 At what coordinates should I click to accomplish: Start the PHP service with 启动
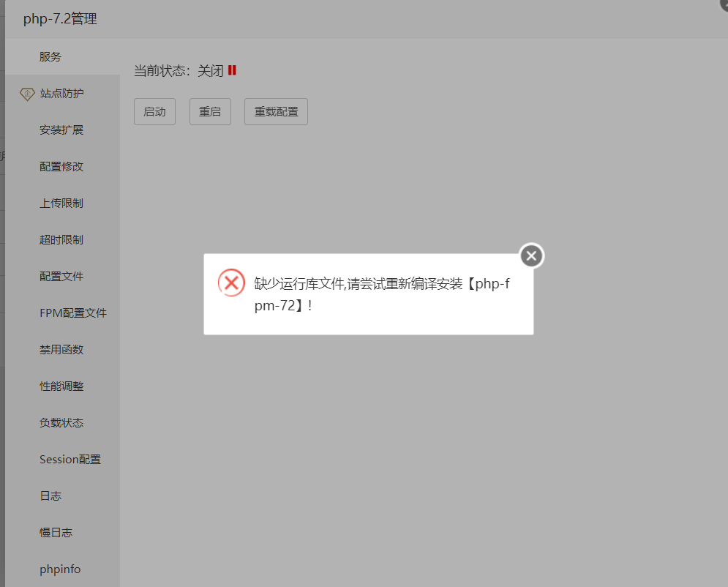pyautogui.click(x=154, y=111)
